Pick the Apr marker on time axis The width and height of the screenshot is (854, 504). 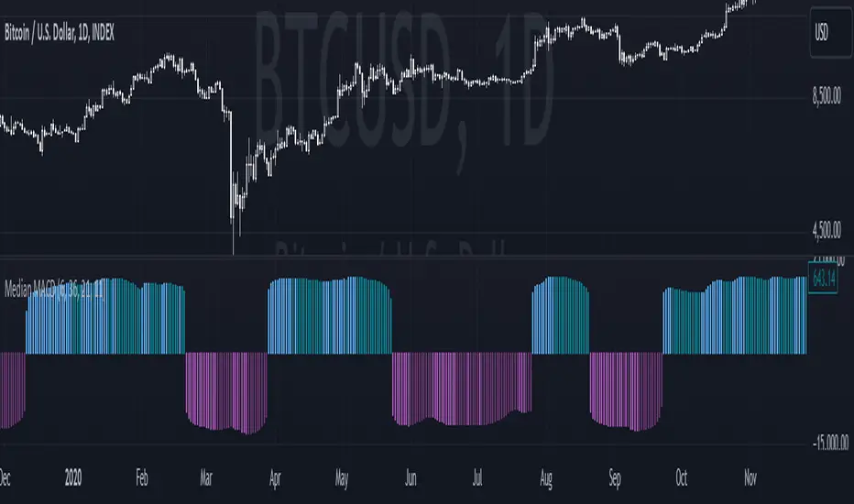click(x=276, y=478)
